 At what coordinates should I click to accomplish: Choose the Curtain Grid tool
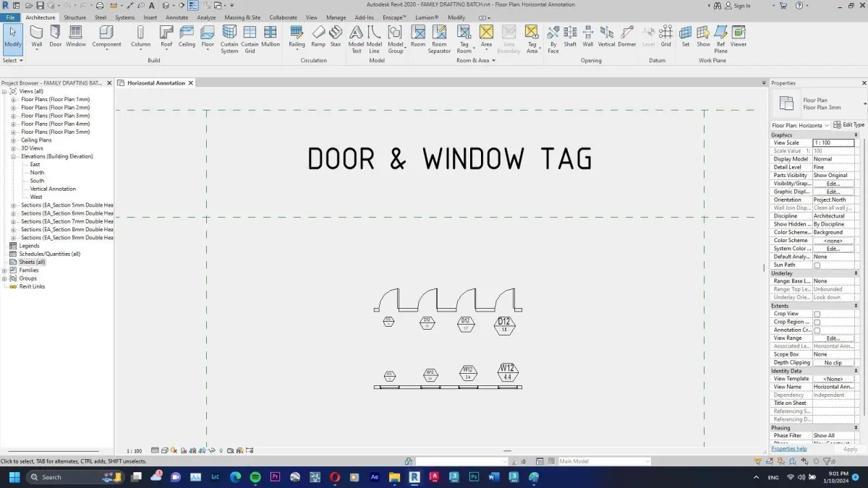pos(250,39)
